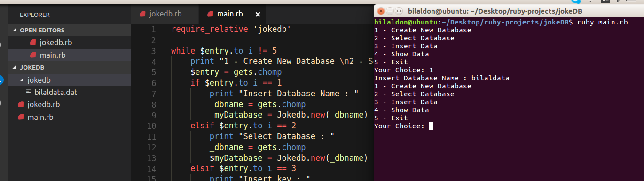The height and width of the screenshot is (181, 644).
Task: Click bilaldon@ubuntu prompt in terminal
Action: pyautogui.click(x=406, y=22)
